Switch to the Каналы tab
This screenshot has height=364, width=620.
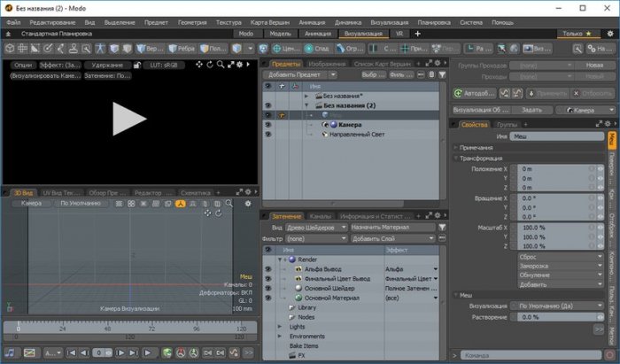tap(320, 216)
